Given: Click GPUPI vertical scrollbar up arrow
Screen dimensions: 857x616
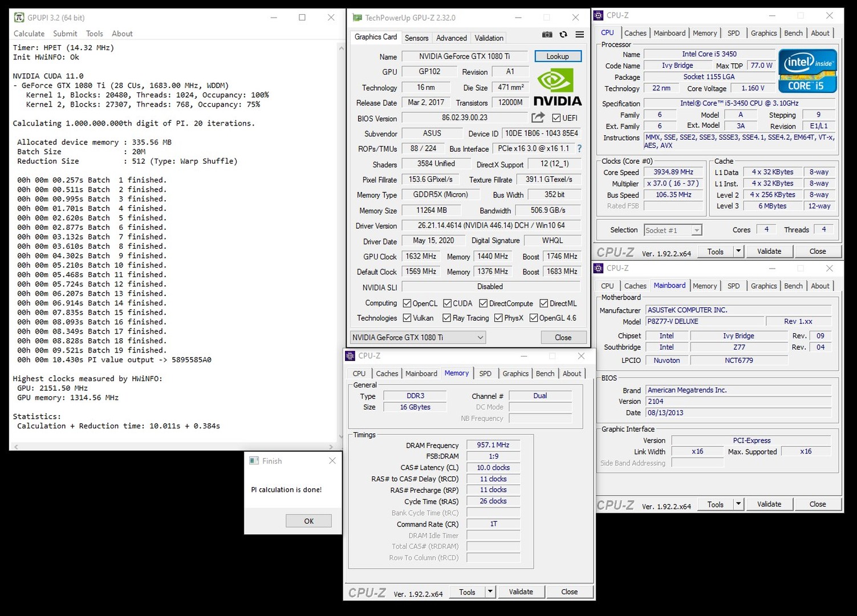Looking at the screenshot, I should point(342,48).
